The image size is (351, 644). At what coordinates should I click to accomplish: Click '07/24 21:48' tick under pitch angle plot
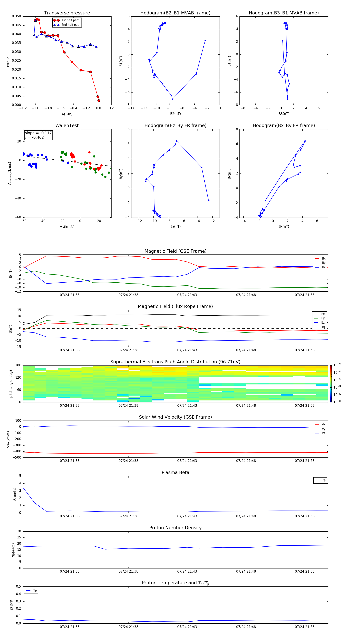[x=246, y=406]
